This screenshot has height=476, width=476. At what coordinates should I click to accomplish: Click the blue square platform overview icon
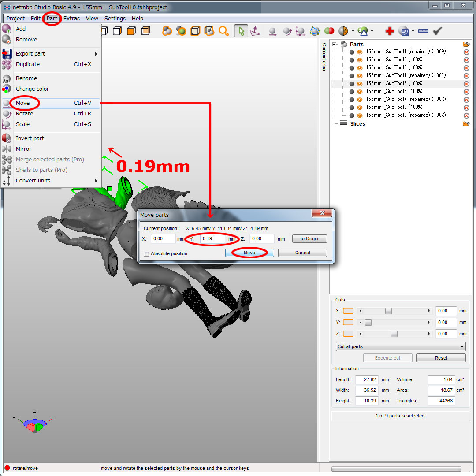coord(404,31)
